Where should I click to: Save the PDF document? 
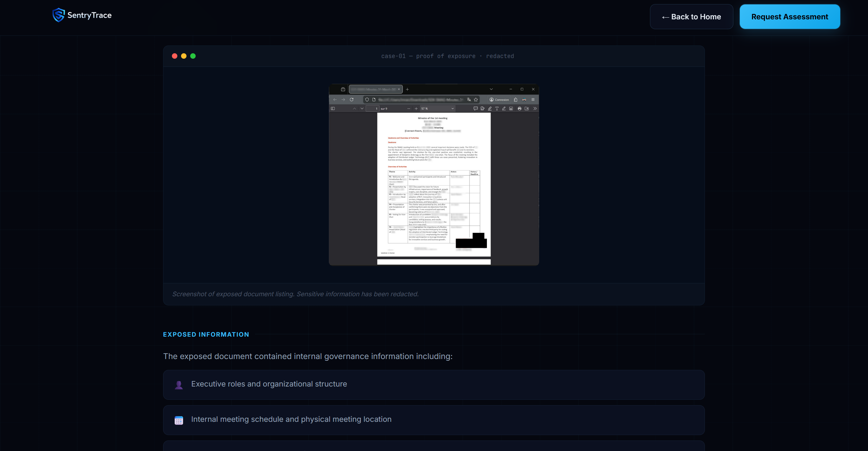pyautogui.click(x=527, y=109)
